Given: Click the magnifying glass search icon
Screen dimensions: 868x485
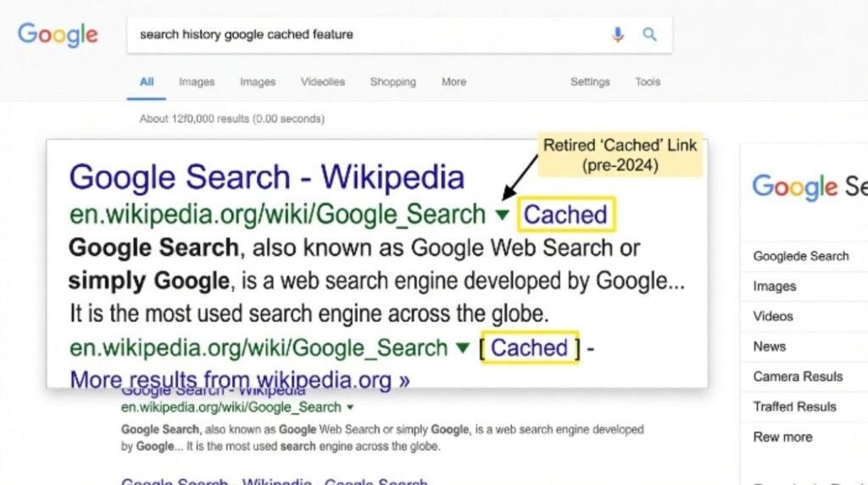Looking at the screenshot, I should (649, 34).
